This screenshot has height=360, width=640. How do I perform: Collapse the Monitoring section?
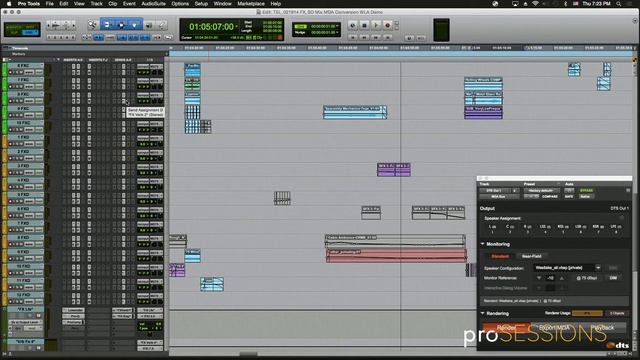point(483,244)
